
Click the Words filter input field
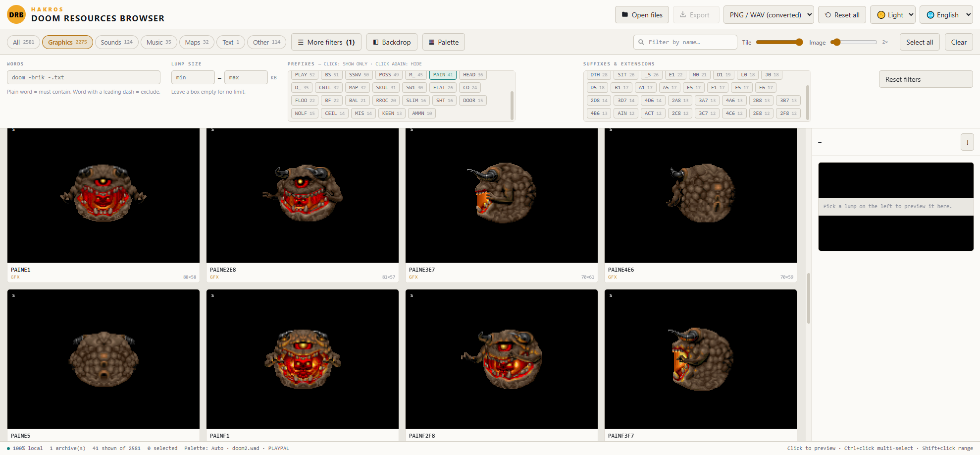click(x=84, y=77)
